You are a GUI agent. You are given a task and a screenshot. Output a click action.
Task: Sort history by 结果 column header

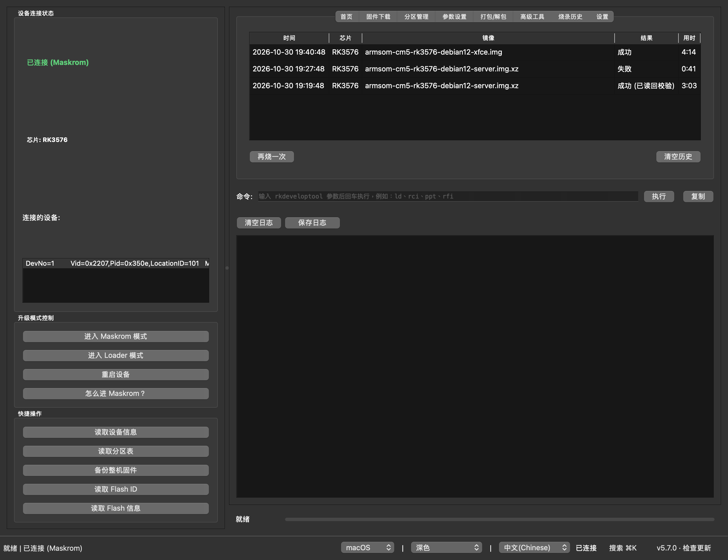pyautogui.click(x=646, y=38)
